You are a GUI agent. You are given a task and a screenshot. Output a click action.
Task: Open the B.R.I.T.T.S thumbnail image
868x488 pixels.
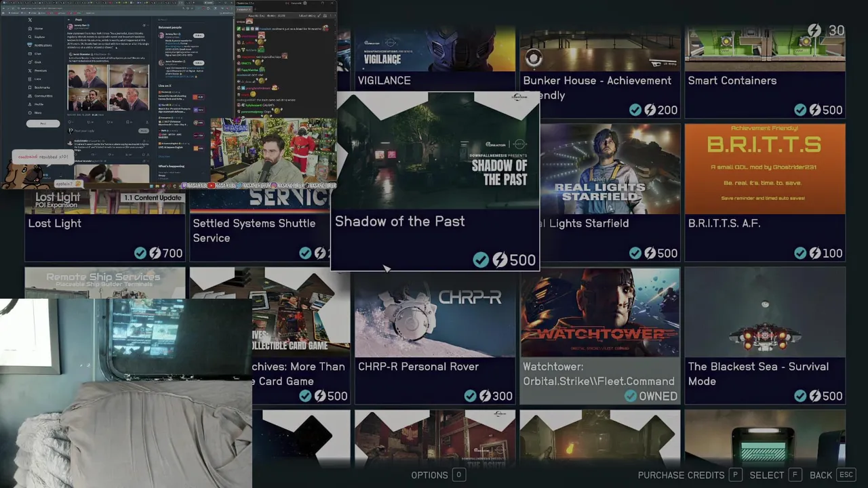[x=765, y=169]
